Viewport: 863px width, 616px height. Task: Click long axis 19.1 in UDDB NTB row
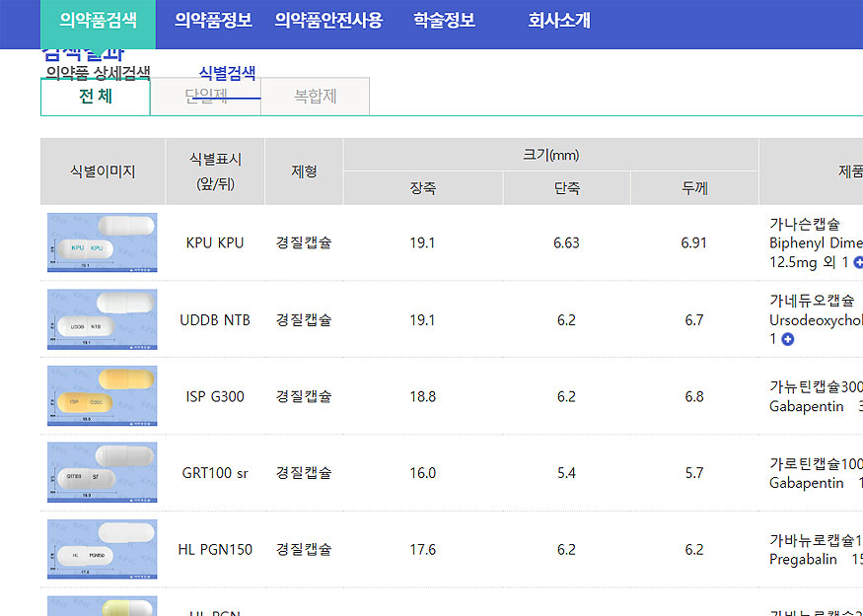pyautogui.click(x=423, y=319)
